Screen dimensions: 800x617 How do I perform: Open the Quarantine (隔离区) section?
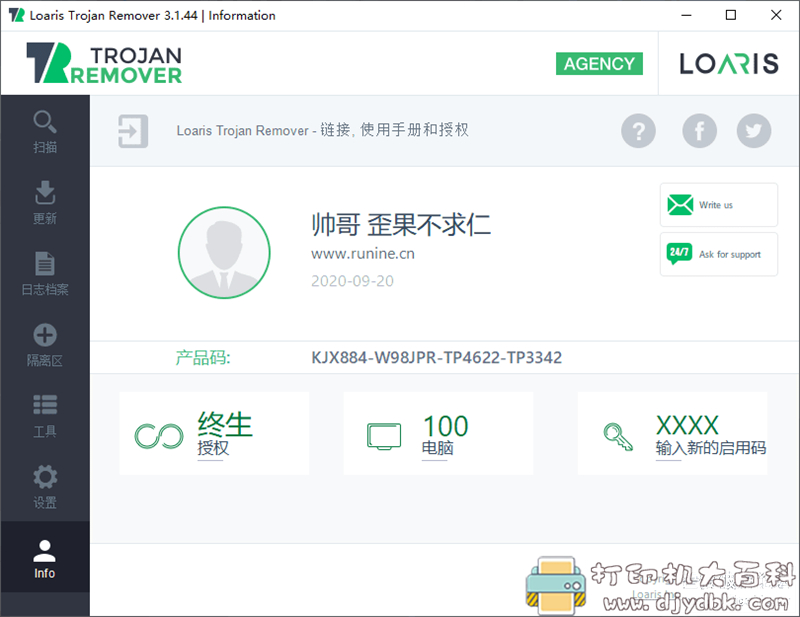click(45, 344)
